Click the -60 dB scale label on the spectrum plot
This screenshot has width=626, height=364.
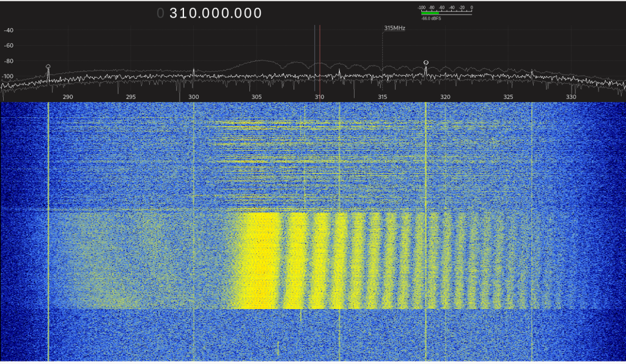[x=9, y=45]
